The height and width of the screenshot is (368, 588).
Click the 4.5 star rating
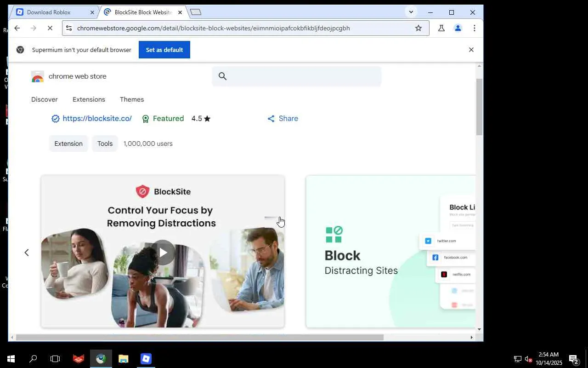click(201, 119)
